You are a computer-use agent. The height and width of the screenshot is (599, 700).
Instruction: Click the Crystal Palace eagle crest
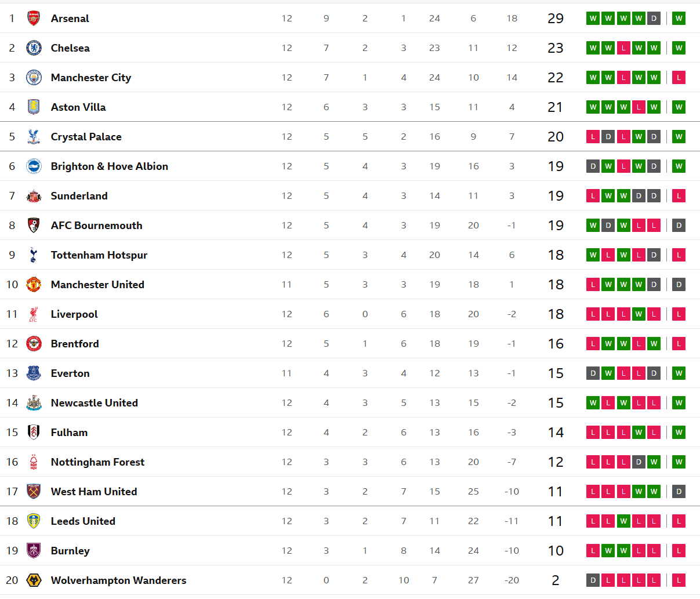click(34, 137)
